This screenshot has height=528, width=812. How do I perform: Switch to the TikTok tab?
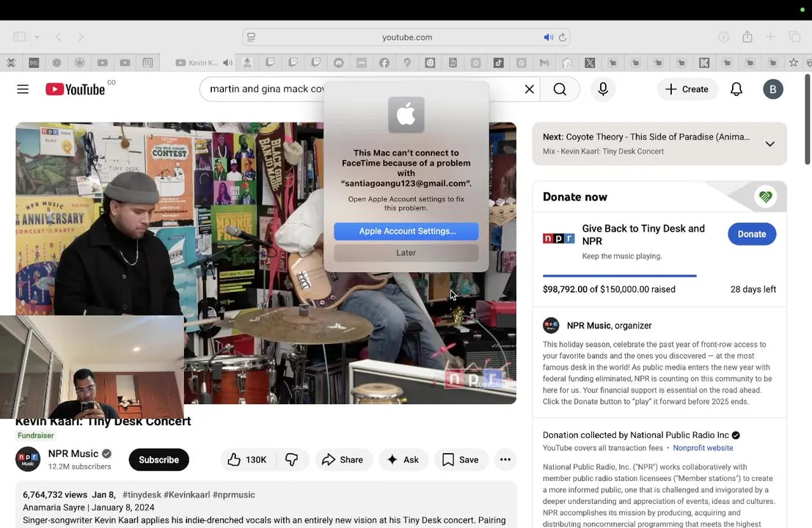[498, 62]
